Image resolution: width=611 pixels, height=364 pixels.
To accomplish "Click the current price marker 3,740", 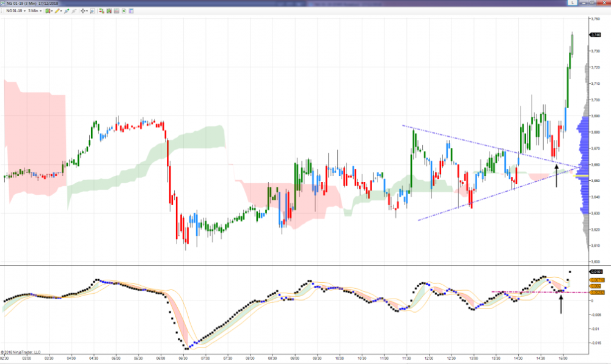I will coord(596,34).
